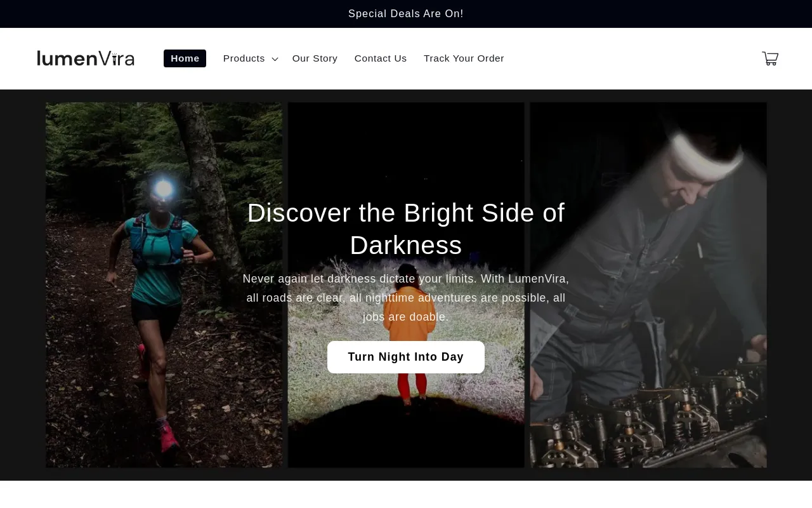
Task: Go to the Our Story page
Action: point(315,58)
